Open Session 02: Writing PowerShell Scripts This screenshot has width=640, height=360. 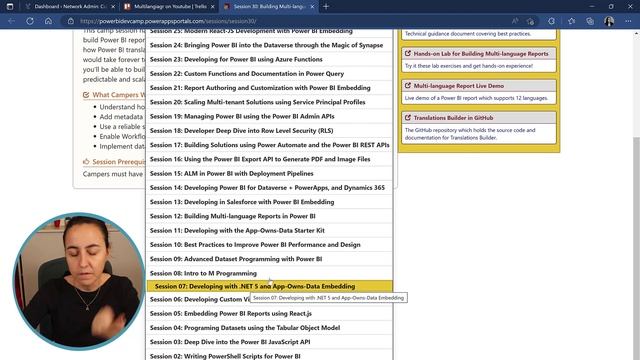(269, 356)
